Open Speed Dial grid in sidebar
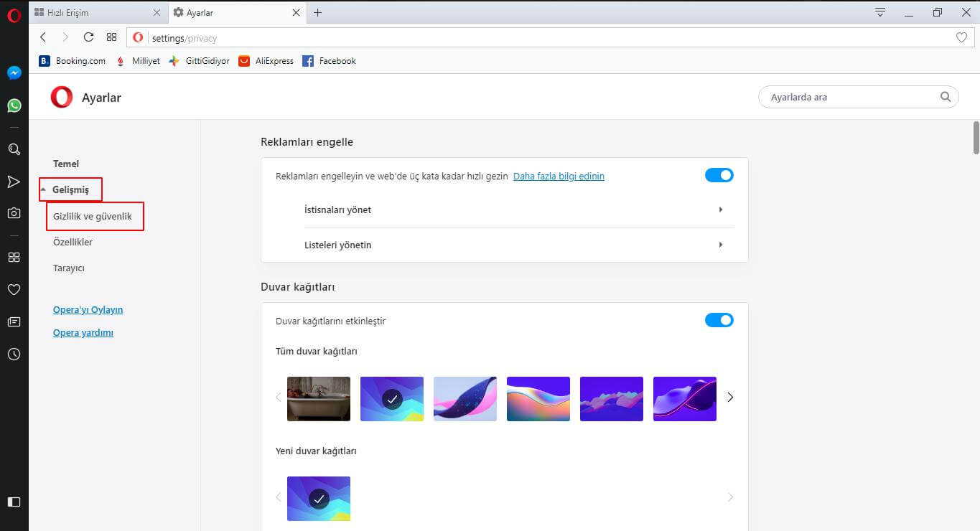 (x=14, y=257)
